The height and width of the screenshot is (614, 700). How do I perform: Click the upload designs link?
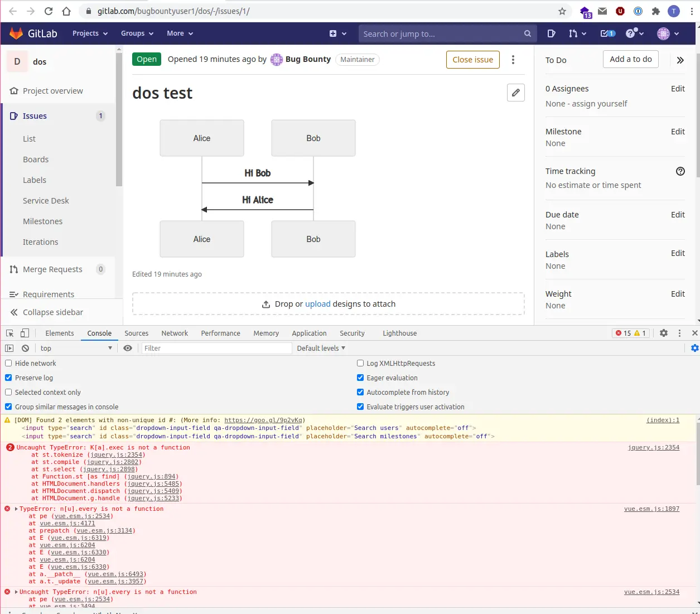click(x=317, y=304)
